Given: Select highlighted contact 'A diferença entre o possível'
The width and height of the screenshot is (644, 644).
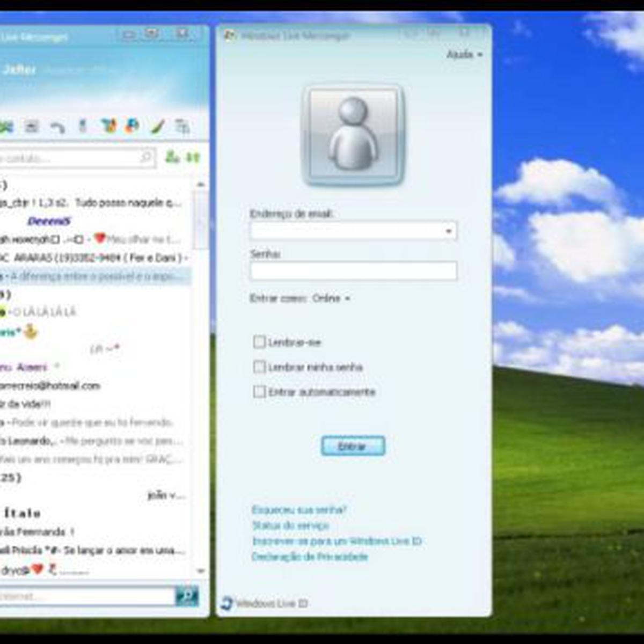Looking at the screenshot, I should [x=95, y=276].
